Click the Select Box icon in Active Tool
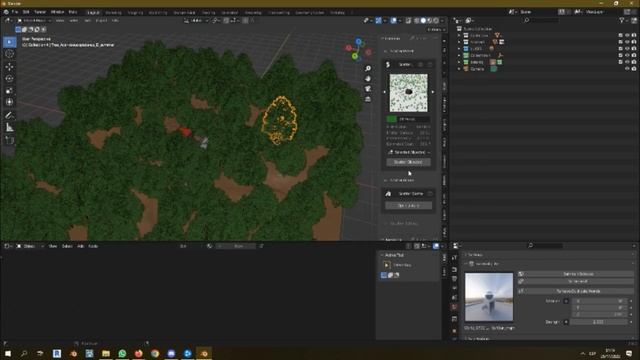 click(x=387, y=265)
